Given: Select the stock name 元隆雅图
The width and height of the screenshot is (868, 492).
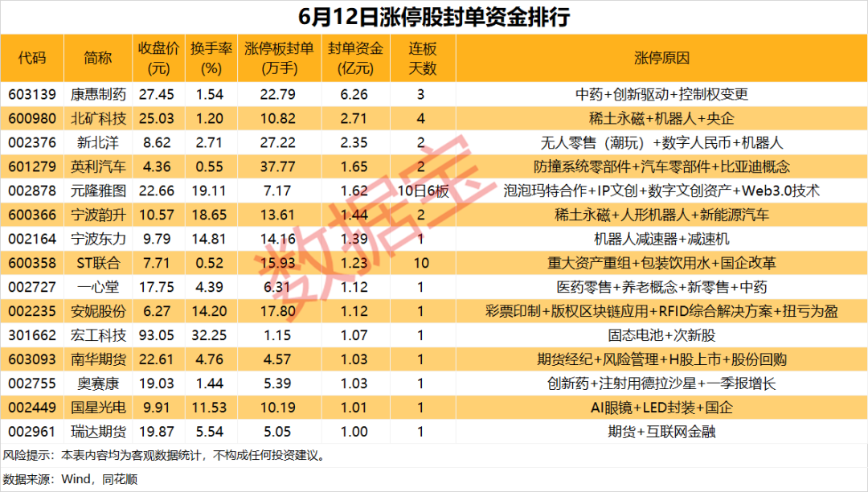Looking at the screenshot, I should (98, 191).
